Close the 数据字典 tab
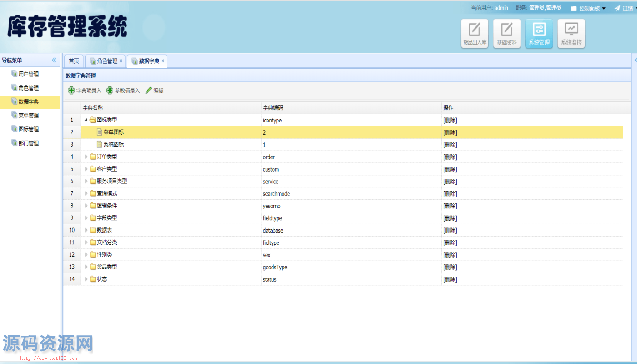The image size is (637, 364). 163,61
